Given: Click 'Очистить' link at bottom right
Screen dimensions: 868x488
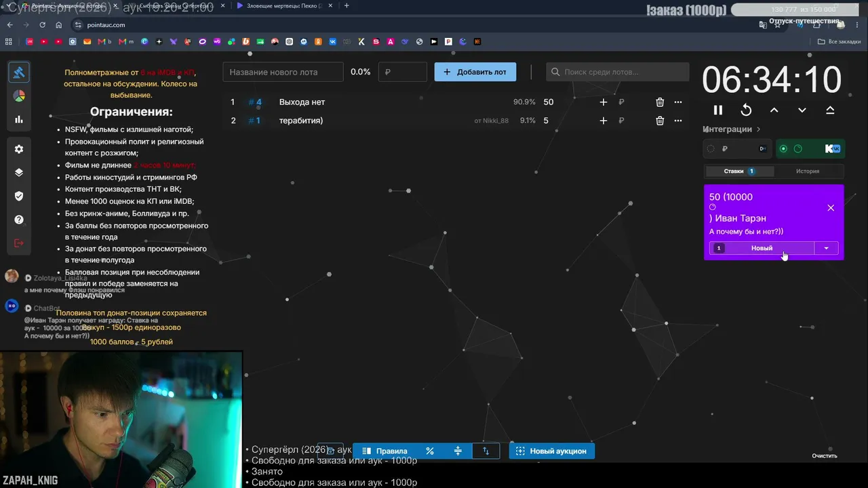Looking at the screenshot, I should click(825, 456).
